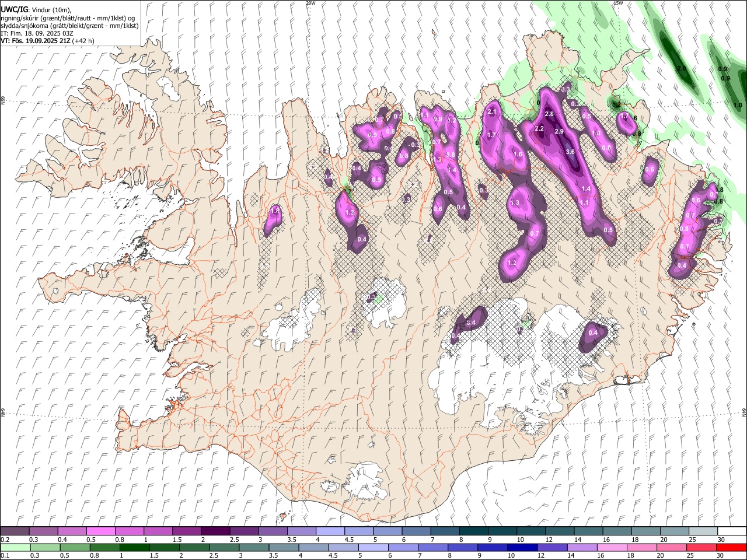Click the 2.9 precipitation value on the map
The image size is (747, 560).
(559, 131)
